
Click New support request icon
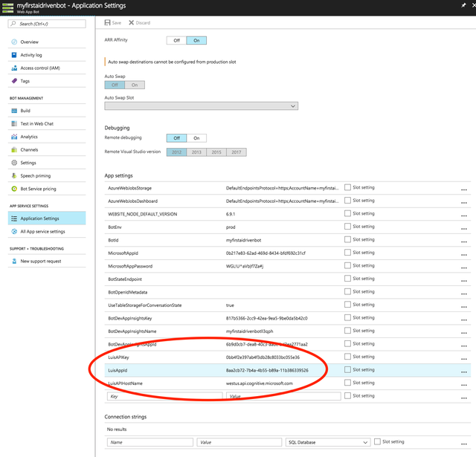[x=14, y=261]
